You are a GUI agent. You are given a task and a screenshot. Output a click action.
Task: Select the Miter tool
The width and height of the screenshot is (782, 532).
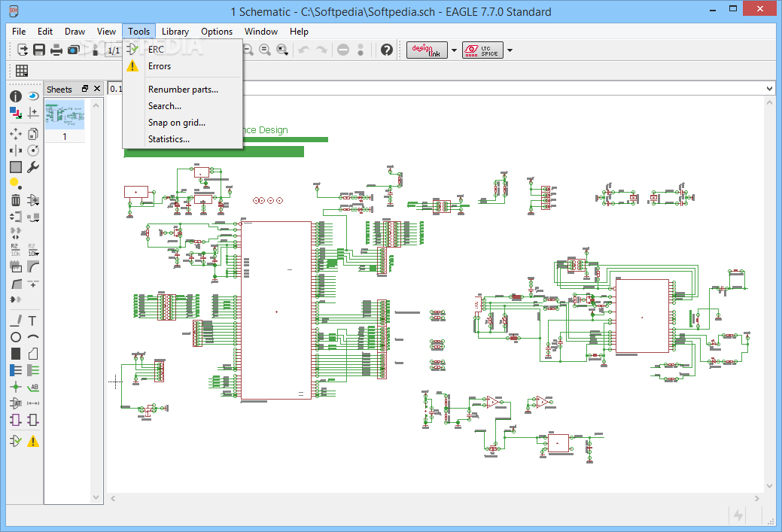(x=33, y=266)
